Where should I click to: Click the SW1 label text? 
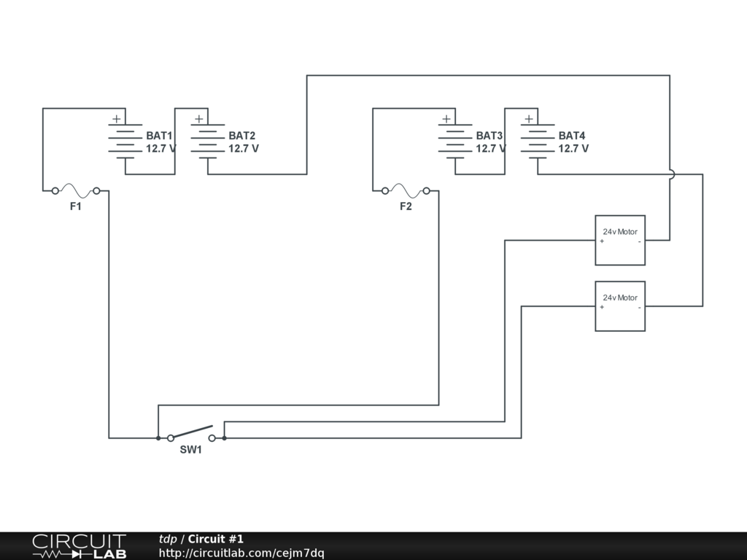190,450
